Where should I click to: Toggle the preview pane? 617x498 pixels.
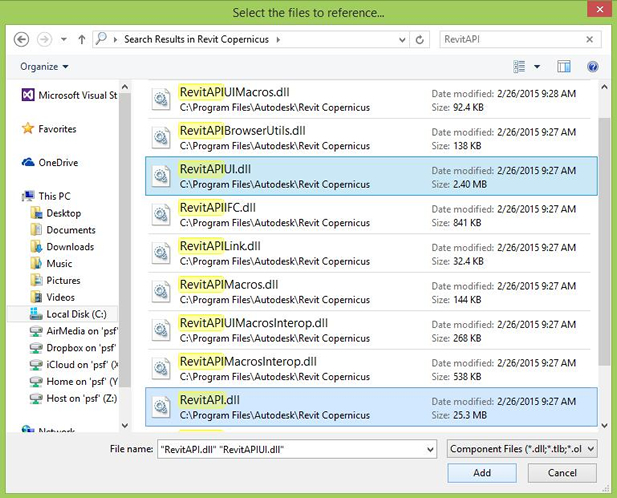coord(563,66)
